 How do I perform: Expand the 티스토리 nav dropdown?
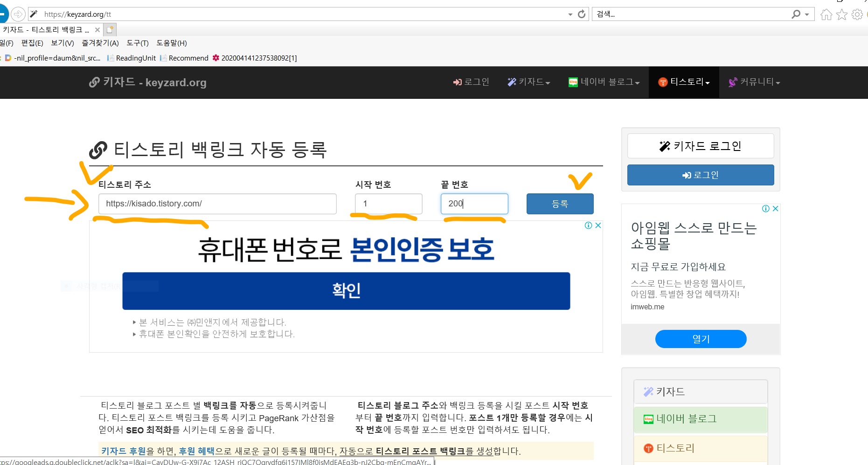[x=684, y=82]
